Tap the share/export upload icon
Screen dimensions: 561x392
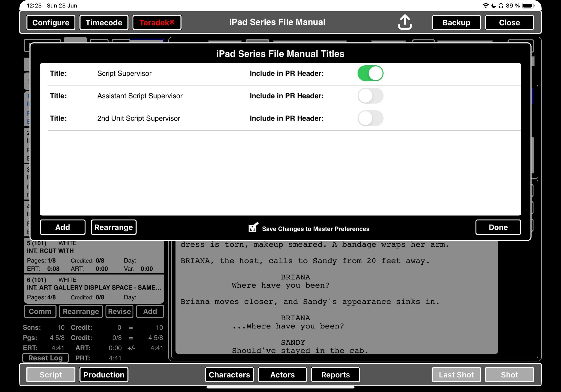(405, 22)
